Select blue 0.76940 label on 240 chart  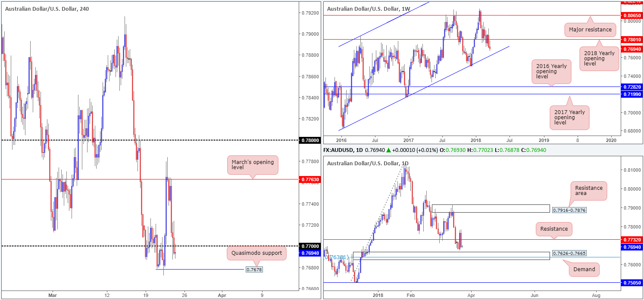[x=310, y=253]
